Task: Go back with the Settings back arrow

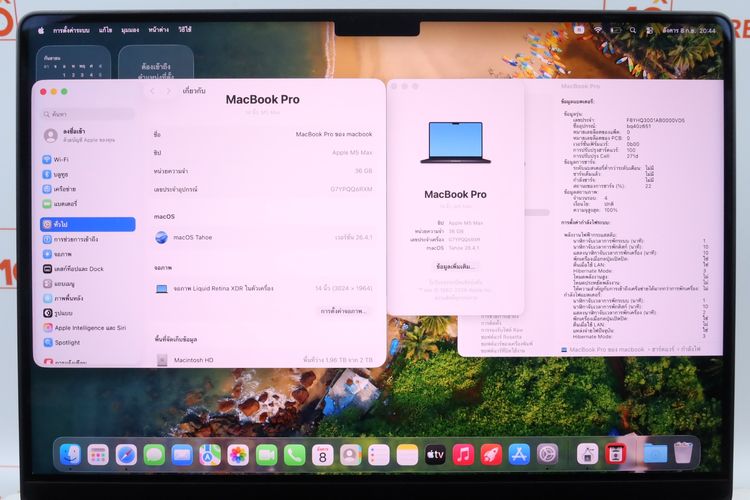Action: pos(153,91)
